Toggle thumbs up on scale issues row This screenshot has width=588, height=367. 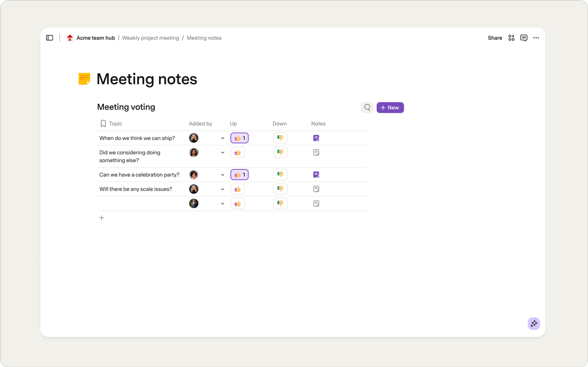238,189
